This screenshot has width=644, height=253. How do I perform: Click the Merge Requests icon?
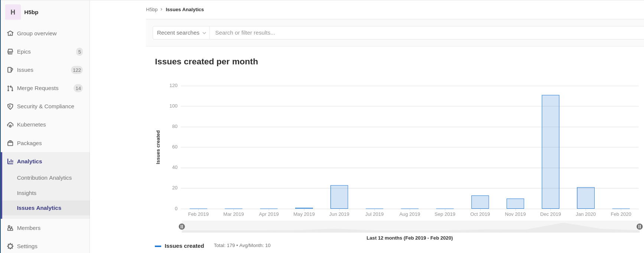click(x=10, y=88)
